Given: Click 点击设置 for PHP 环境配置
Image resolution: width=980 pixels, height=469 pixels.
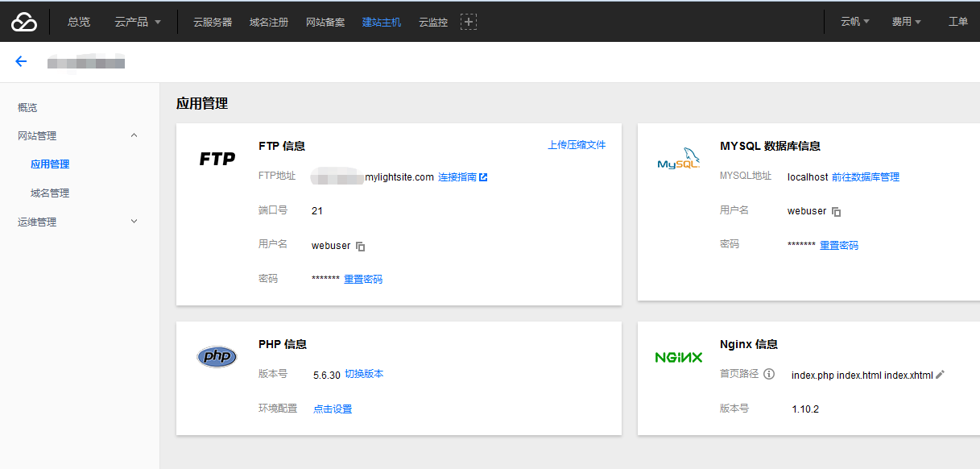Looking at the screenshot, I should [333, 409].
